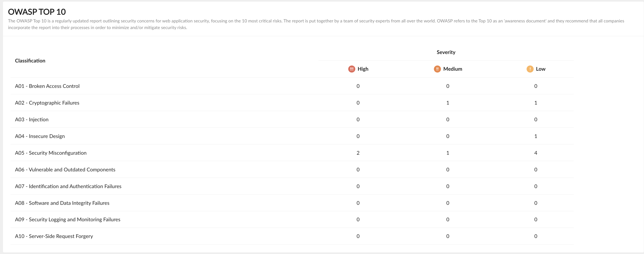Select A02 - Cryptographic Failures classification
Image resolution: width=644 pixels, height=254 pixels.
pos(47,103)
